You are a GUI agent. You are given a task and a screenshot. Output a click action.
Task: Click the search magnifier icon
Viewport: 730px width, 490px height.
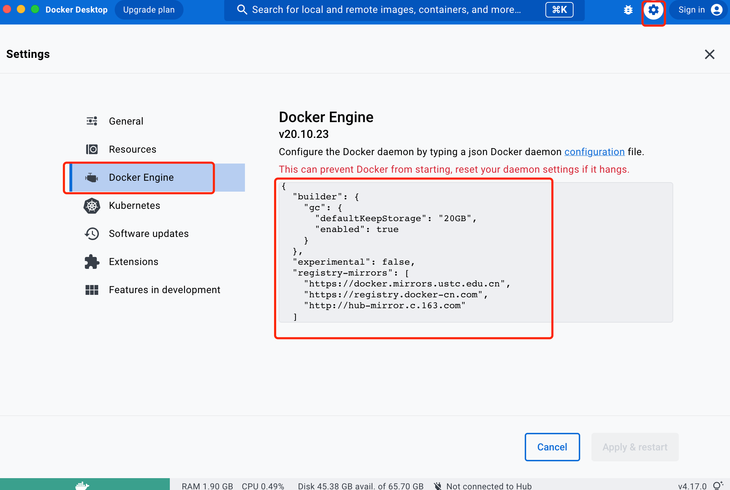[x=242, y=10]
